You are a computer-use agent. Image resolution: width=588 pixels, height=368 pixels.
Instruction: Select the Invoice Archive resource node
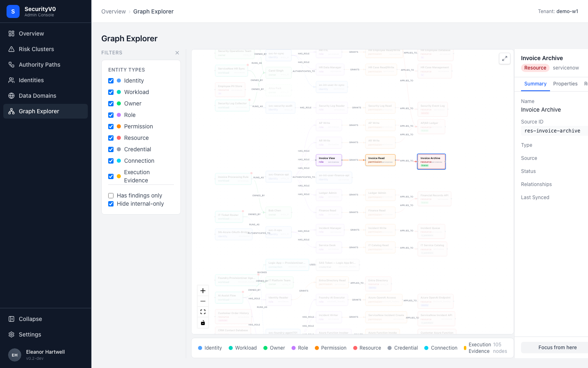[x=431, y=162]
